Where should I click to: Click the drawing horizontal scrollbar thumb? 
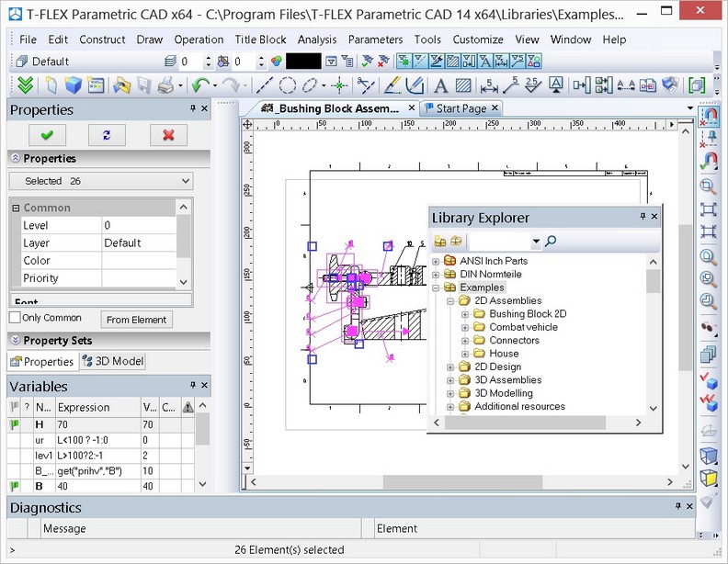coord(462,482)
